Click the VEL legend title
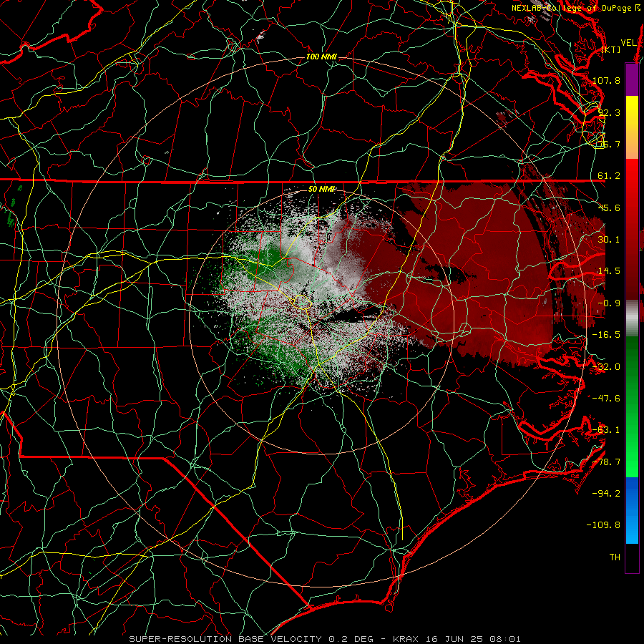644x644 pixels. [x=628, y=43]
